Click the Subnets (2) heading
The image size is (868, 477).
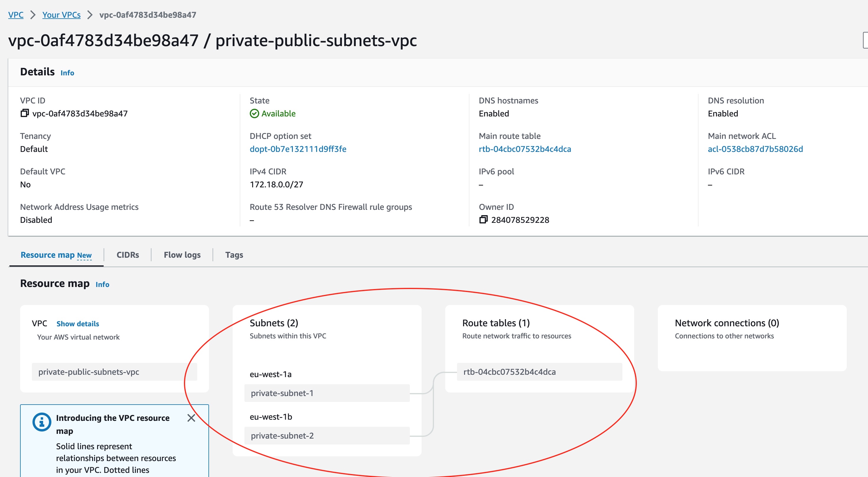[x=274, y=323]
